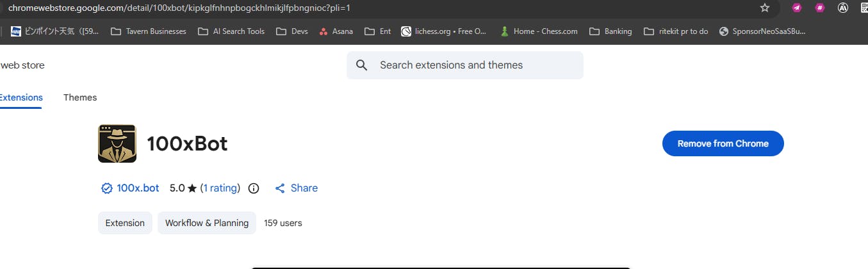Open the lichess.org bookmark
Screen dimensions: 868x269
coord(444,31)
